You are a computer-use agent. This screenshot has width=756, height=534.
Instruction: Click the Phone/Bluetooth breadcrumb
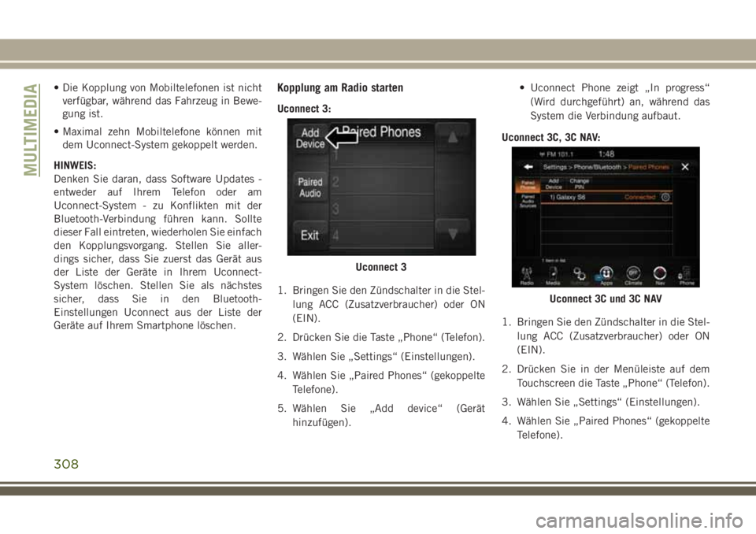click(598, 167)
